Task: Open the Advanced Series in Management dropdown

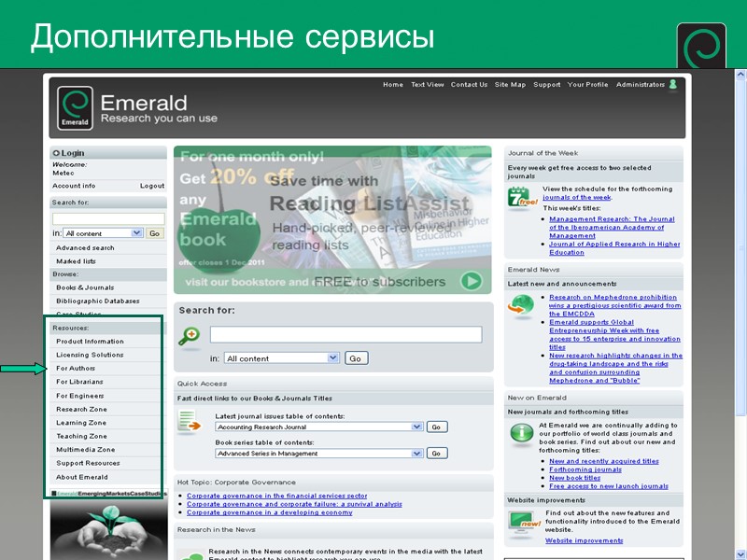Action: (x=318, y=454)
